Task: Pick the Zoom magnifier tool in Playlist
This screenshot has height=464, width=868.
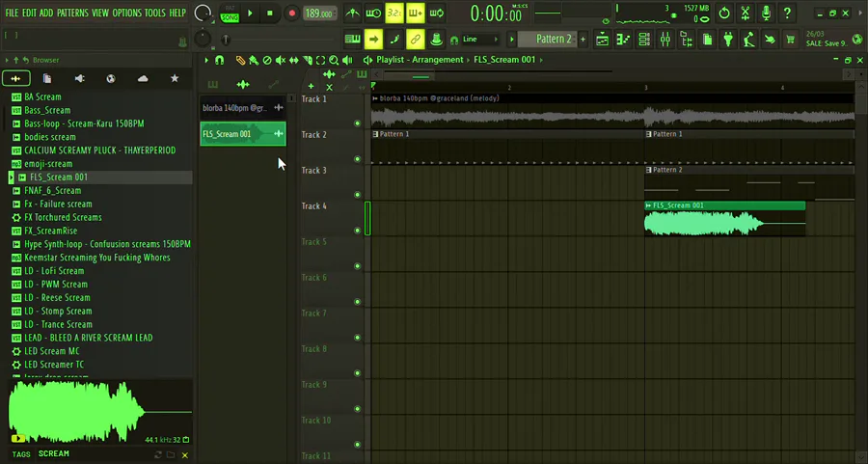Action: pyautogui.click(x=334, y=61)
